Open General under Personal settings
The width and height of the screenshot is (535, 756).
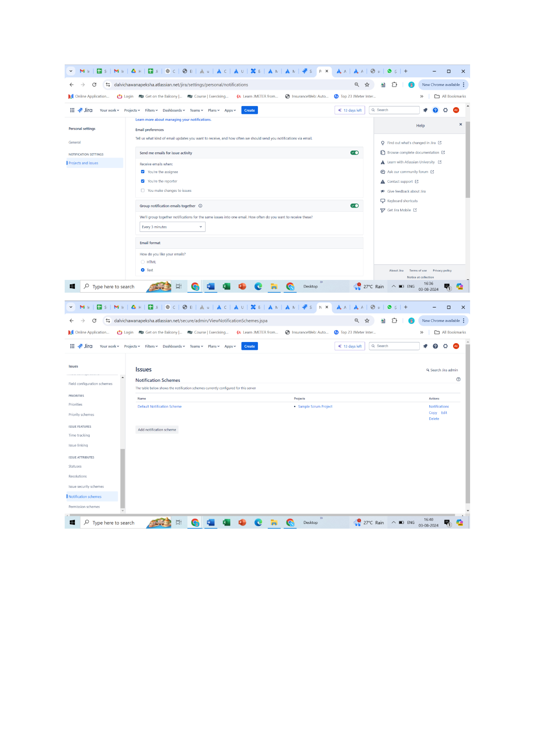tap(74, 142)
